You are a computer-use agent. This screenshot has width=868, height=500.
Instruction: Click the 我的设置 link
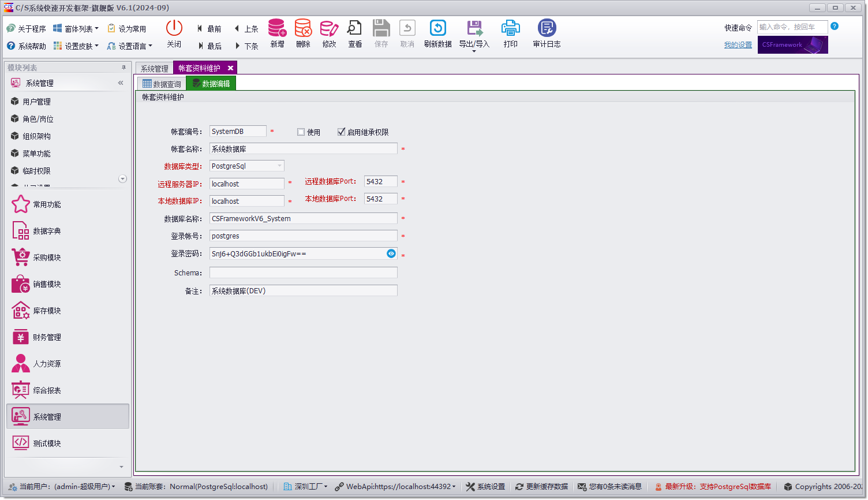coord(737,44)
